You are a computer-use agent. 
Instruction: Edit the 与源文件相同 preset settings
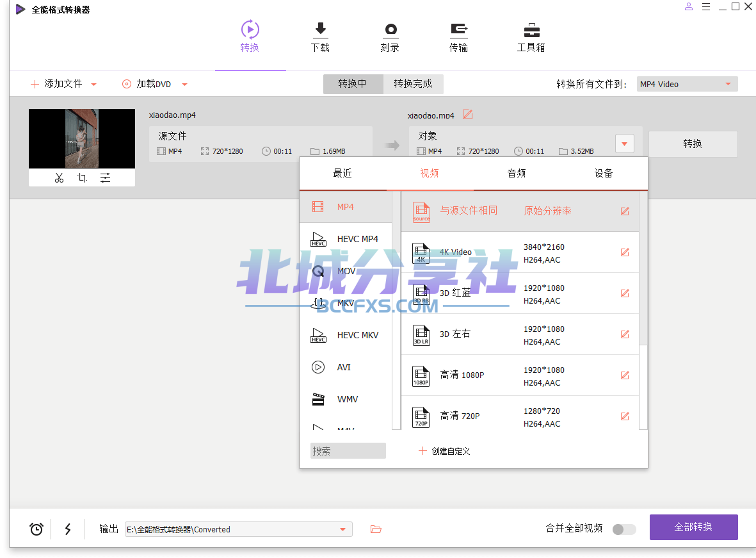click(625, 211)
